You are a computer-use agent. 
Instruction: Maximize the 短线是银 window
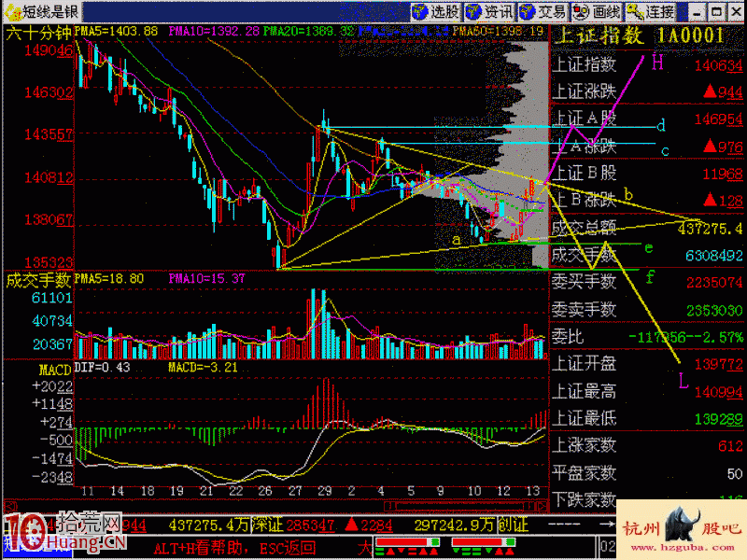[716, 12]
